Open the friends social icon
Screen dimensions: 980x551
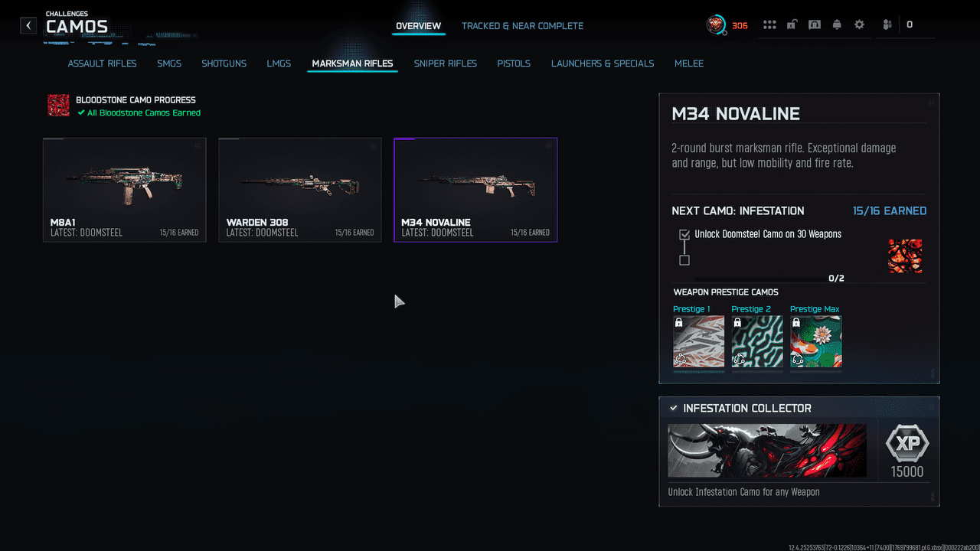pos(887,25)
